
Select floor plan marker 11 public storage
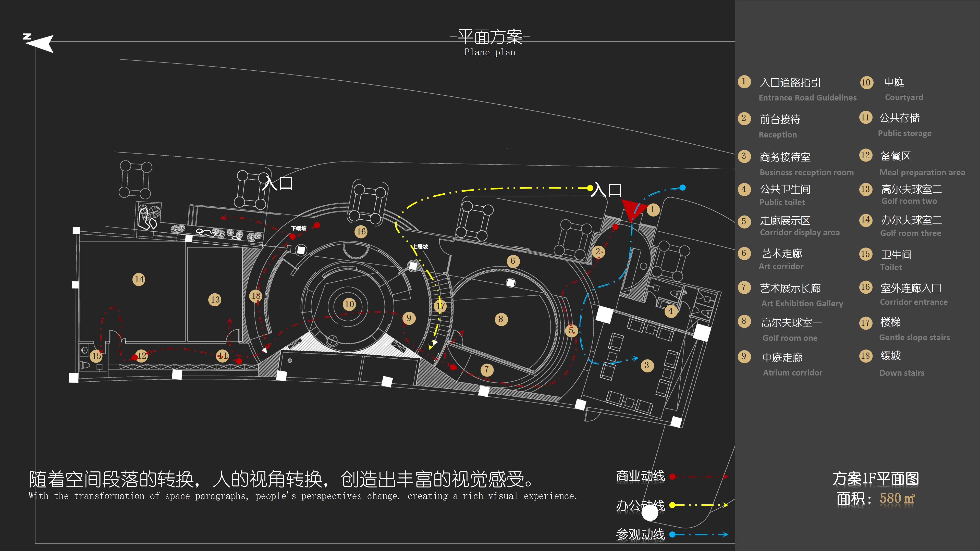click(x=222, y=356)
